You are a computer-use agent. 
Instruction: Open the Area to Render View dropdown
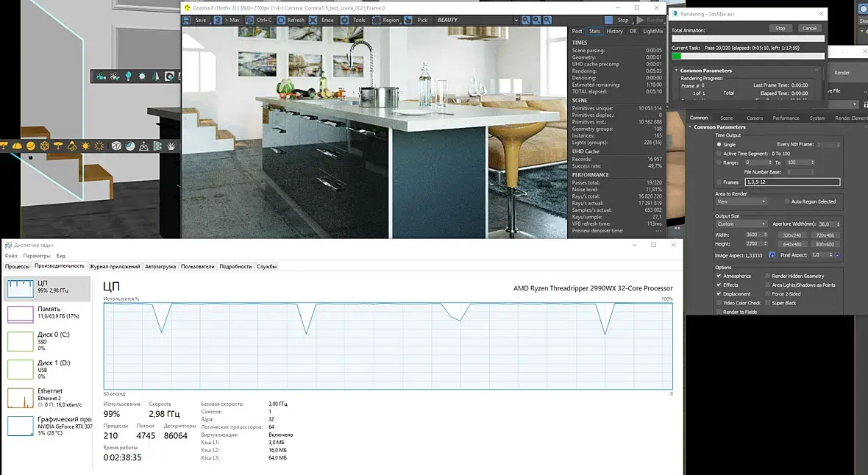[741, 201]
